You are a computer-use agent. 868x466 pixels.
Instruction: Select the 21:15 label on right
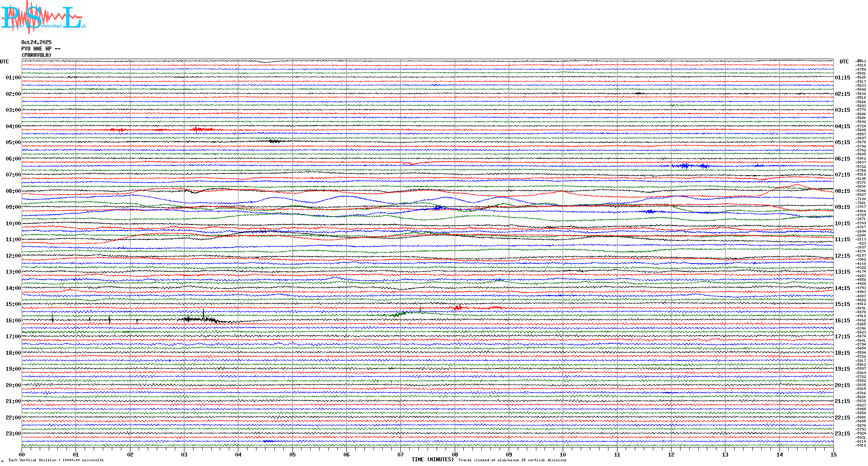pos(842,401)
